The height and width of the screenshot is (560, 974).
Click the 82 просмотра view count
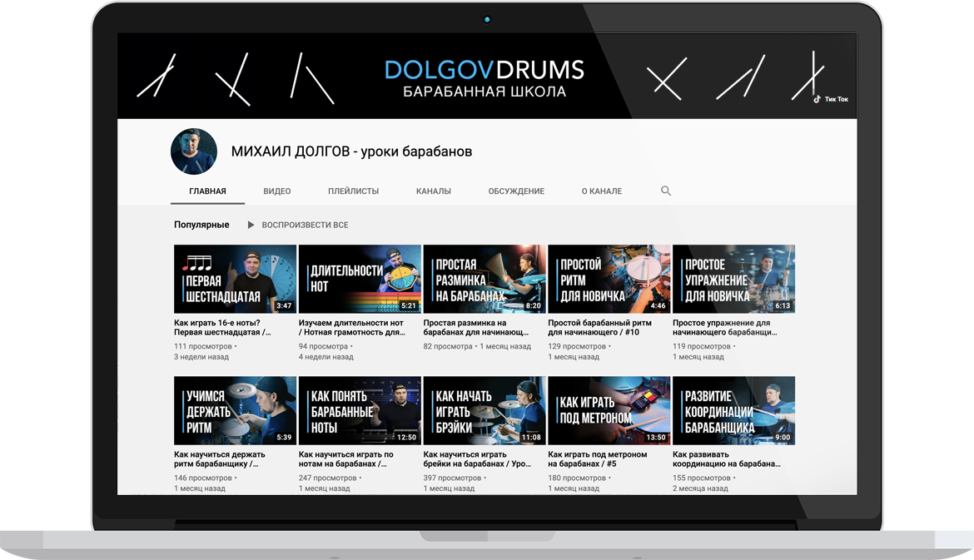pos(448,346)
